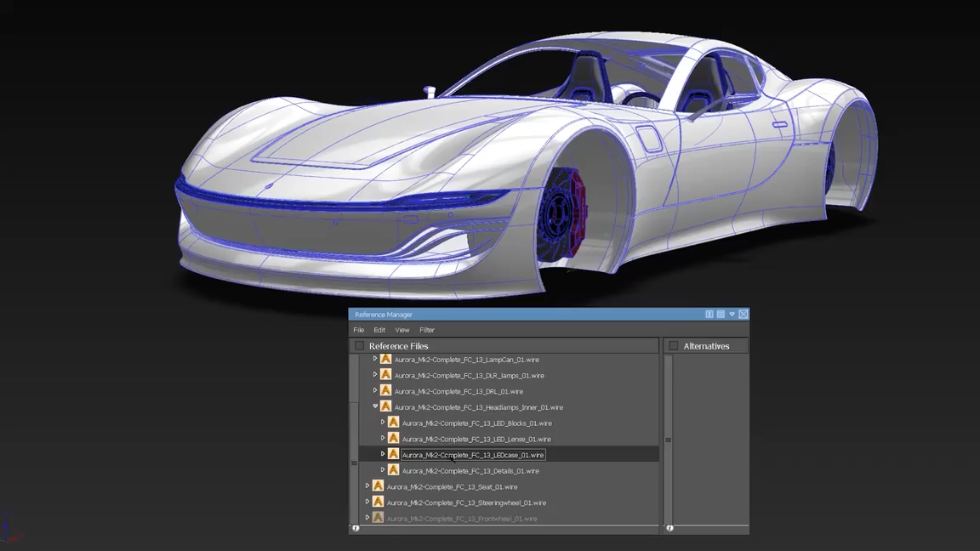Click the Seat_01.wire Alias file icon
The width and height of the screenshot is (980, 551).
pos(378,486)
